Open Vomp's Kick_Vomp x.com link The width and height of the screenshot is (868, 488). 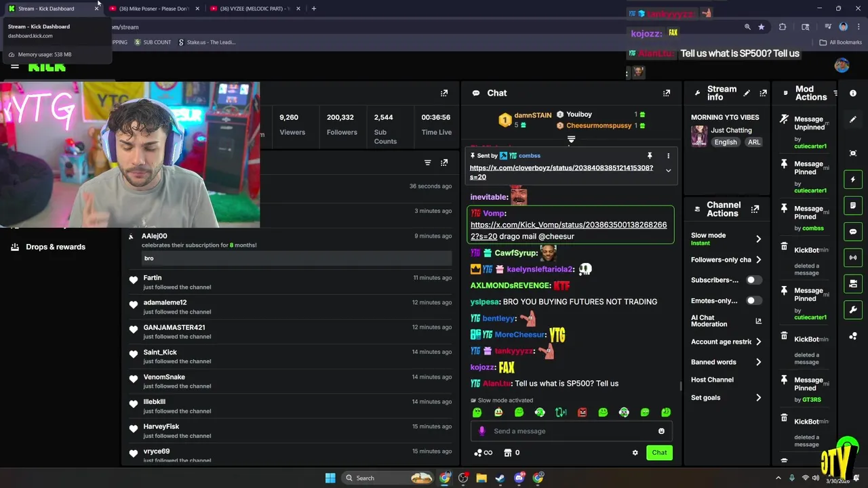pos(568,230)
